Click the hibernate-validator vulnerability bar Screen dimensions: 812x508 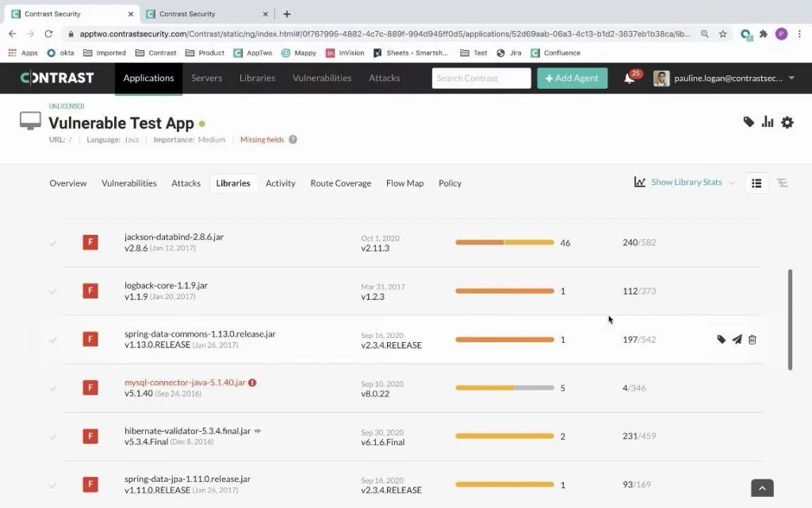(x=505, y=436)
